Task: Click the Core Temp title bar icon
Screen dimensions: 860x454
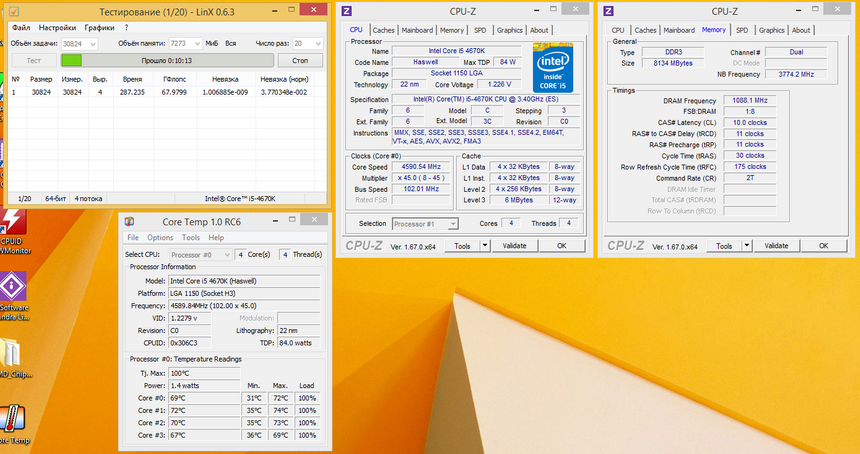Action: tap(129, 222)
